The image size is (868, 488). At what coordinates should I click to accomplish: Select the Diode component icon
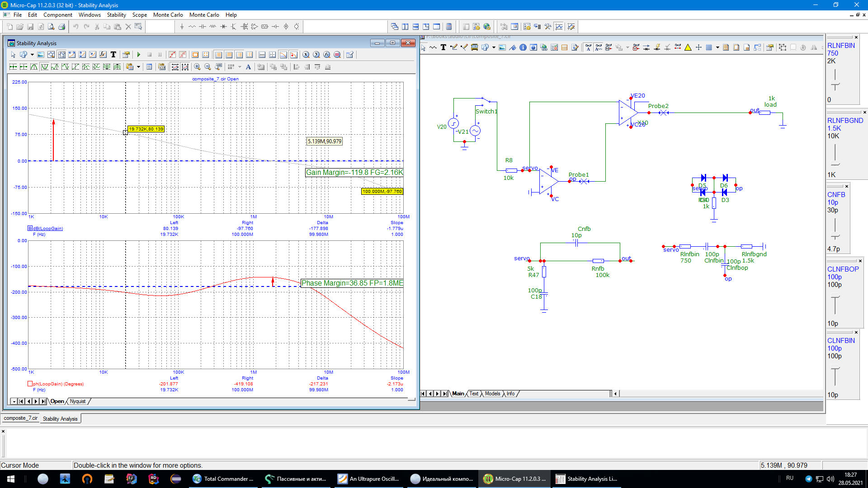[223, 27]
